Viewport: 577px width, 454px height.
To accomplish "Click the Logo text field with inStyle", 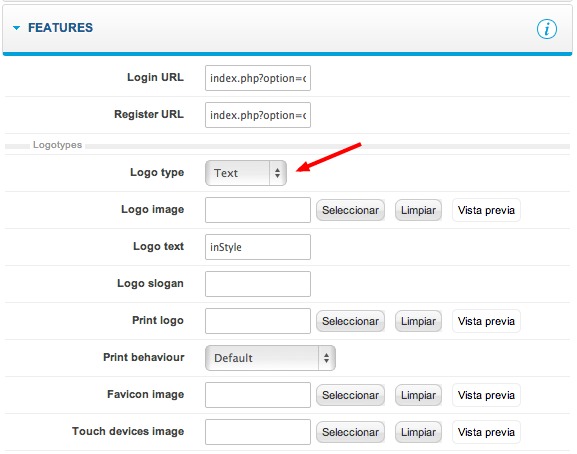I will point(258,247).
